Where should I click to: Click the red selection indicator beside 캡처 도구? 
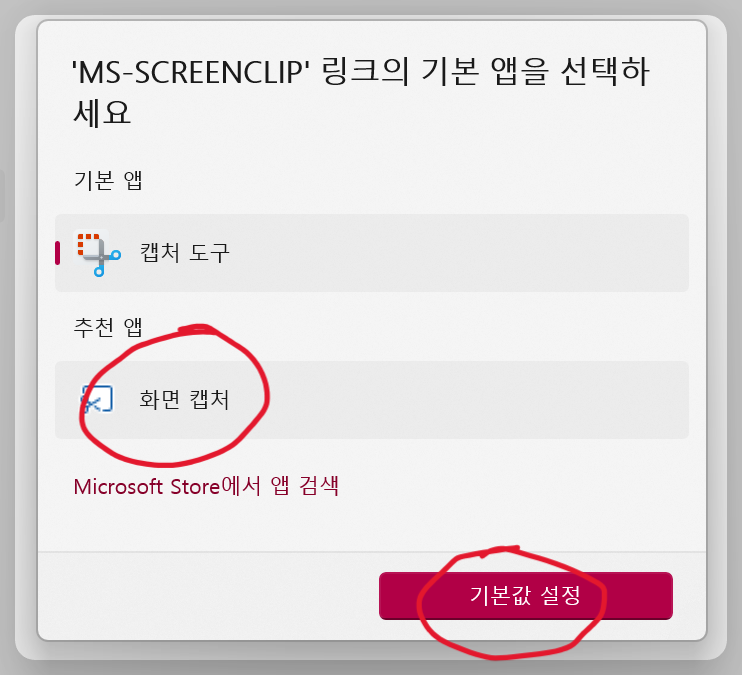[x=58, y=253]
